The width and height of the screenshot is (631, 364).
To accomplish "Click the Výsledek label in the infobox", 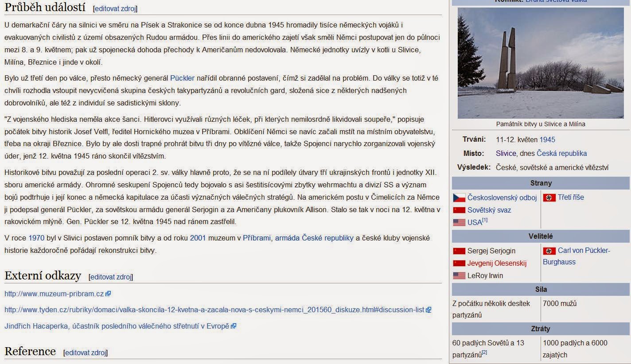I will [474, 167].
